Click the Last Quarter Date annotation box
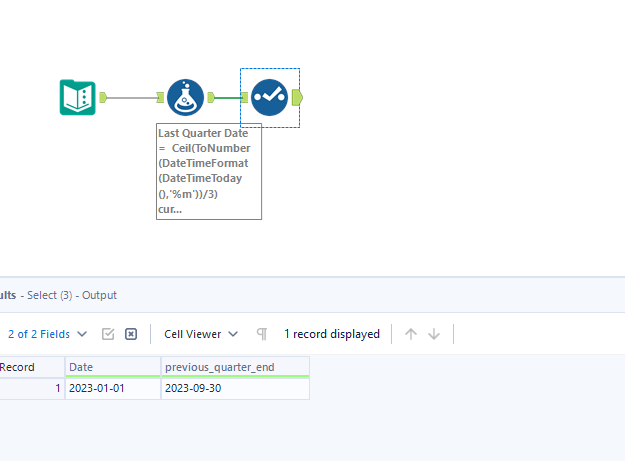This screenshot has width=625, height=461. pos(209,171)
